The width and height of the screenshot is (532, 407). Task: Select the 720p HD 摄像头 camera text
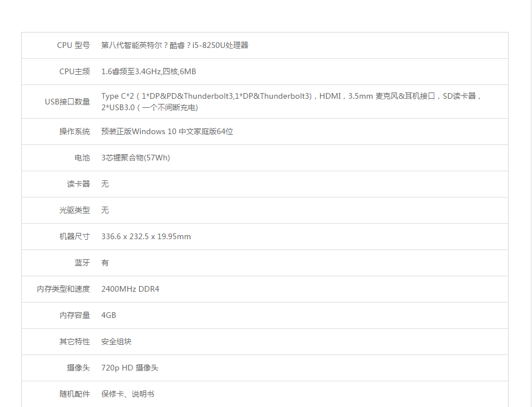[130, 368]
